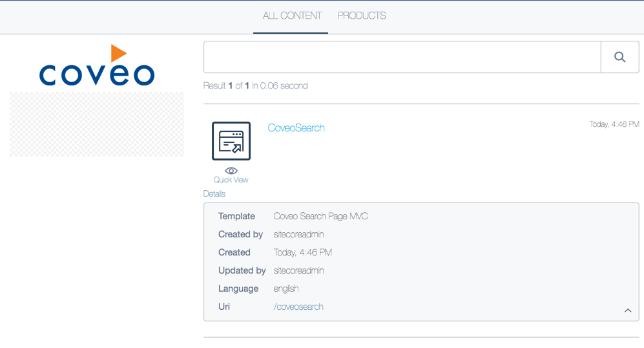Select template value 'Coveo Search Page MVC'
Screen dimensions: 644x348
point(321,217)
